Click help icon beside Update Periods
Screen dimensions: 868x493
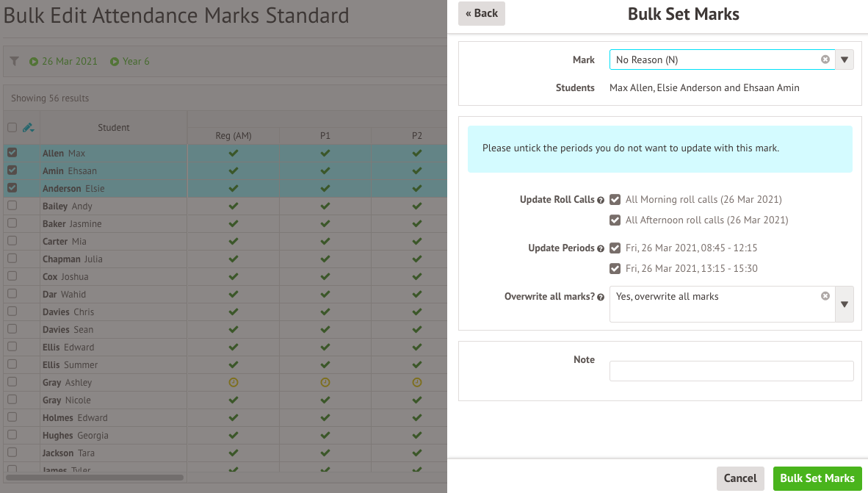tap(601, 249)
